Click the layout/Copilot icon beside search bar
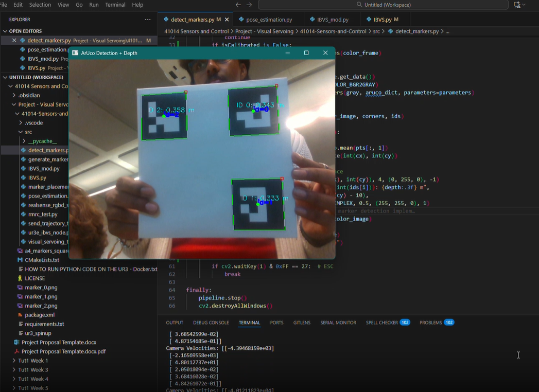This screenshot has height=392, width=539. pyautogui.click(x=517, y=5)
